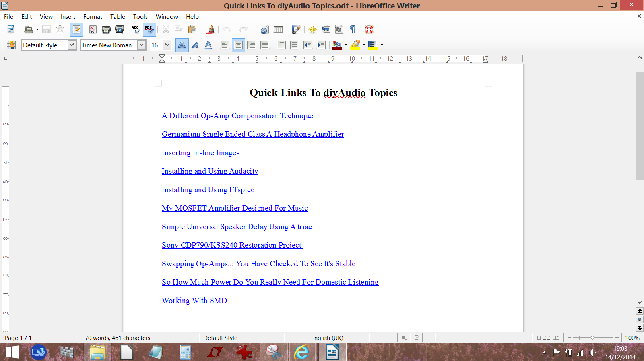This screenshot has width=644, height=361.
Task: Open Font Color dropdown arrow
Action: click(346, 45)
